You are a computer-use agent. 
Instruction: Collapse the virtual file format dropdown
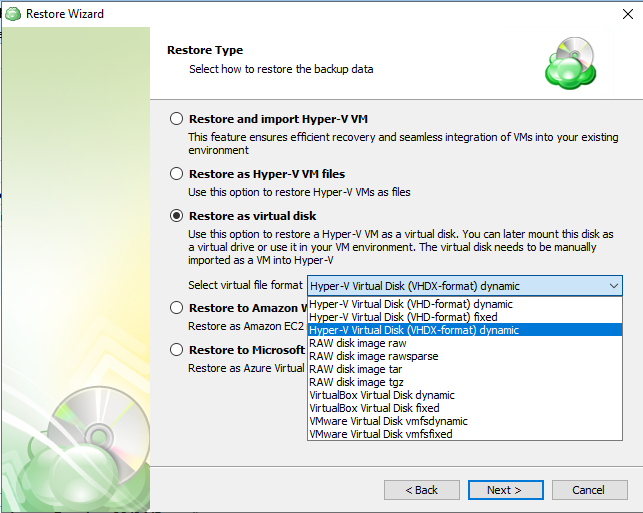(614, 286)
